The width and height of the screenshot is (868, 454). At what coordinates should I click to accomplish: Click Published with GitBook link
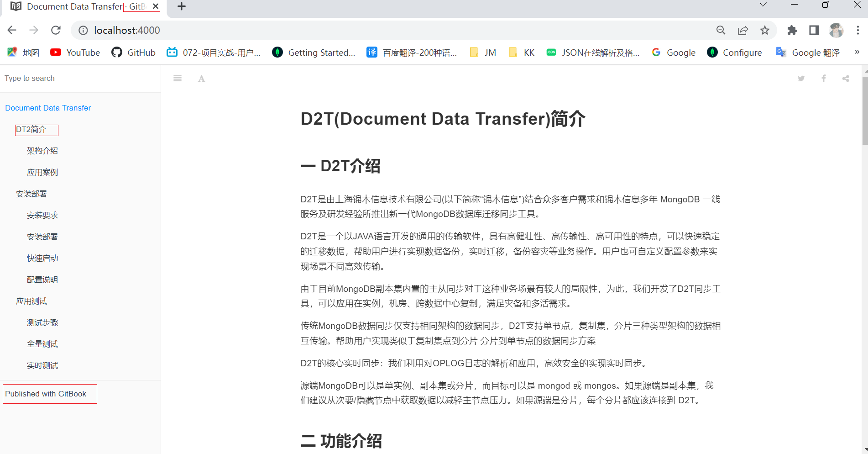coord(46,394)
